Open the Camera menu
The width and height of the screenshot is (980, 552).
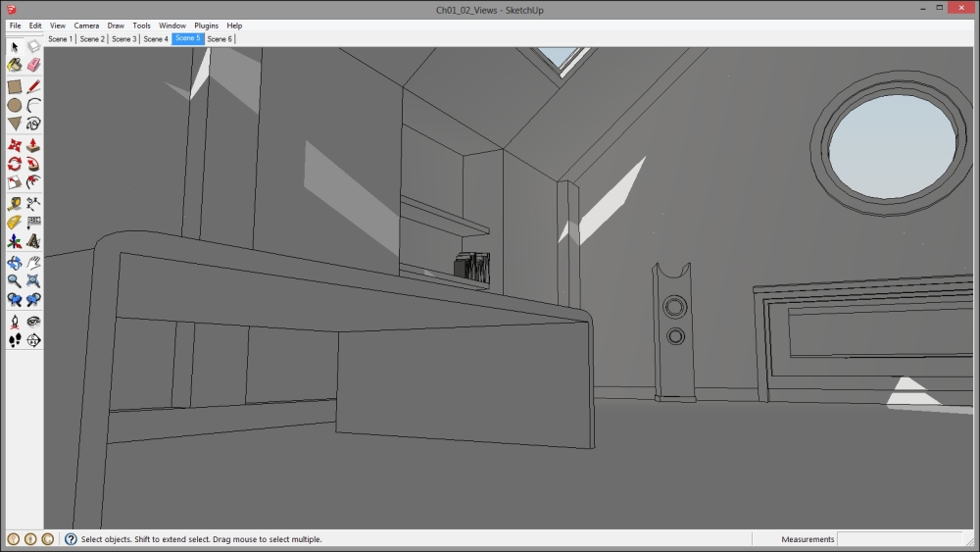(86, 25)
